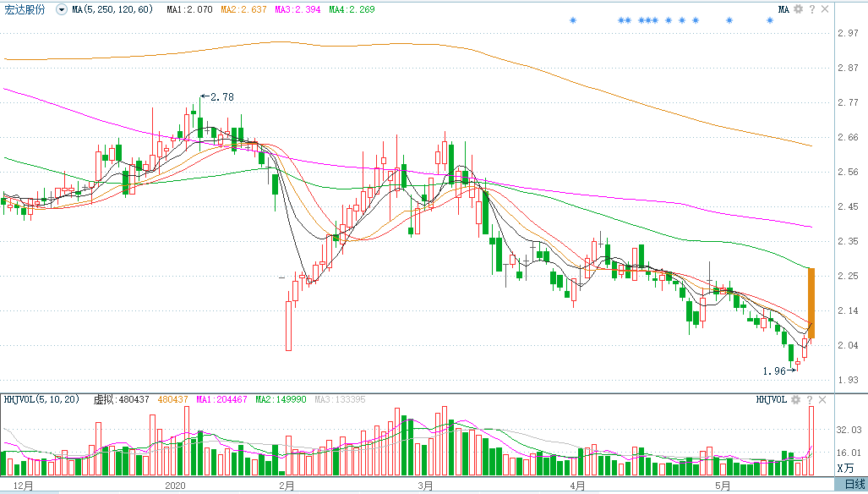Click the 2020 date axis label

[x=176, y=486]
